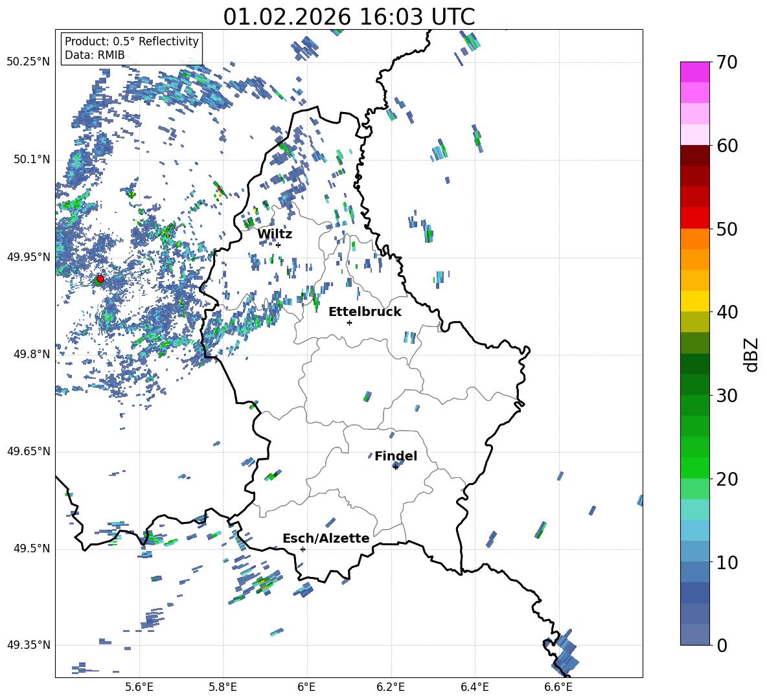Select the Ettelbruck station cross marker
The image size is (767, 700).
click(x=349, y=322)
